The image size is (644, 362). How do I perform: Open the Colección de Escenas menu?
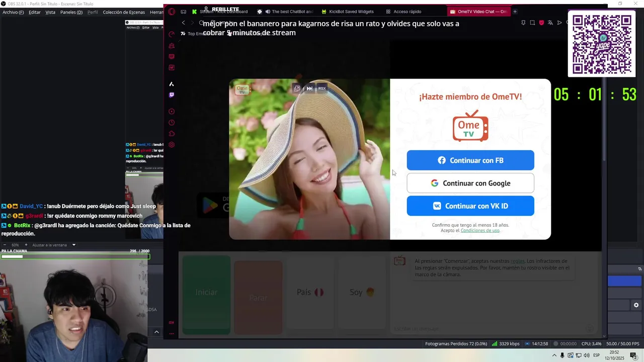pyautogui.click(x=124, y=12)
